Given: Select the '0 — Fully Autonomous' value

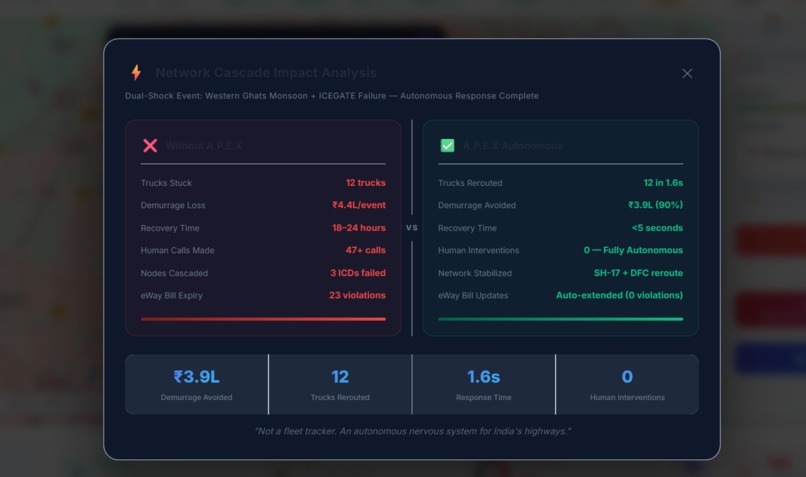Looking at the screenshot, I should tap(633, 250).
